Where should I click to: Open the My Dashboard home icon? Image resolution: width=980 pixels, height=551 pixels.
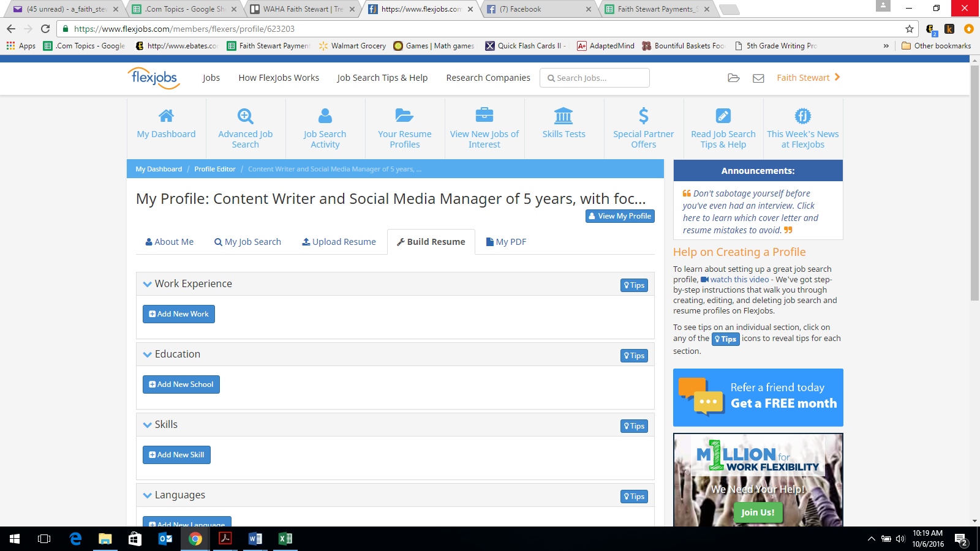coord(166,116)
